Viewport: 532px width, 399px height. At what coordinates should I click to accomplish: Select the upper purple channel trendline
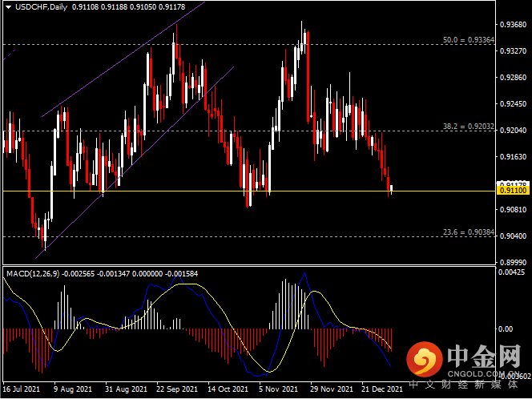coord(123,59)
